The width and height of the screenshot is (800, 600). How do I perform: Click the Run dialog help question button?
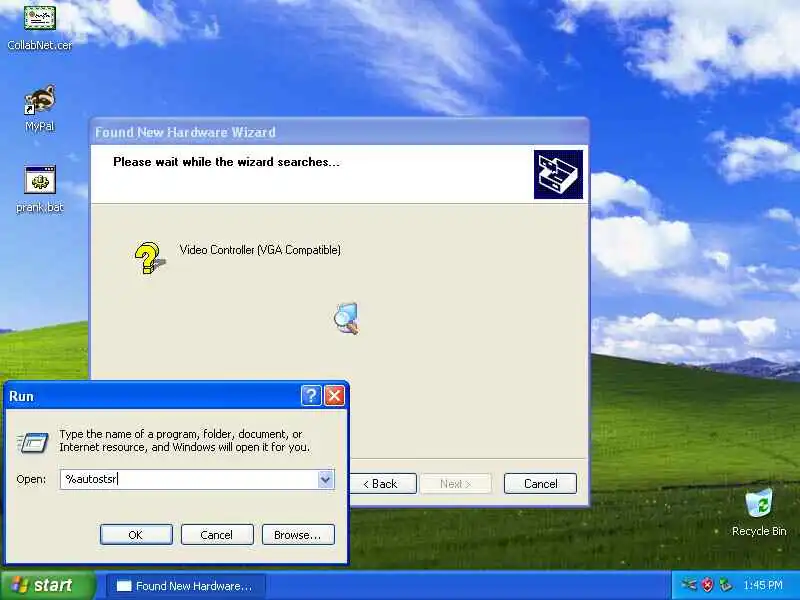pyautogui.click(x=311, y=395)
